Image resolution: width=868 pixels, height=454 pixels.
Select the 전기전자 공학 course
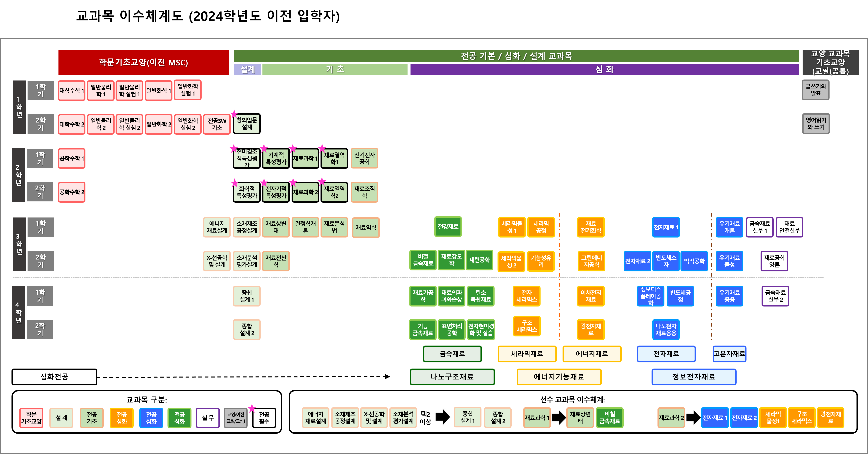click(x=365, y=158)
